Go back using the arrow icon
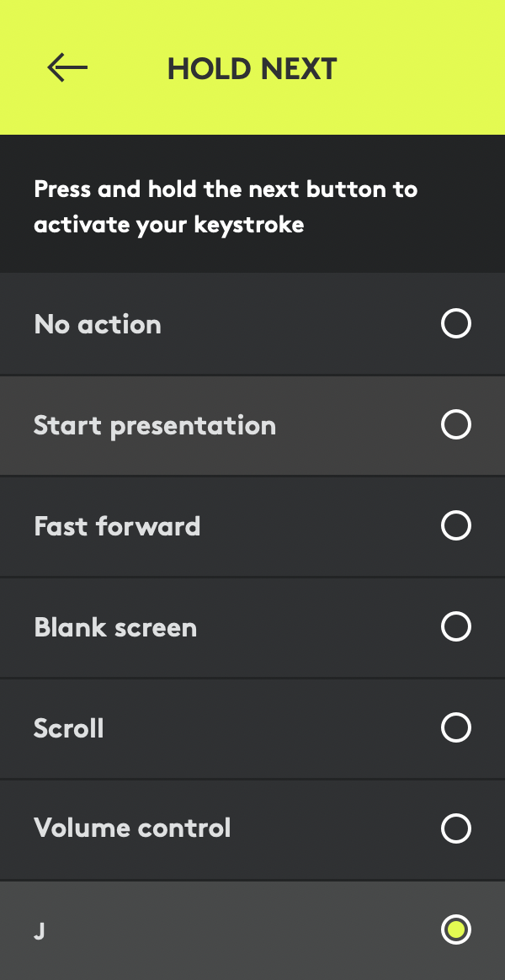This screenshot has width=505, height=980. pos(67,67)
